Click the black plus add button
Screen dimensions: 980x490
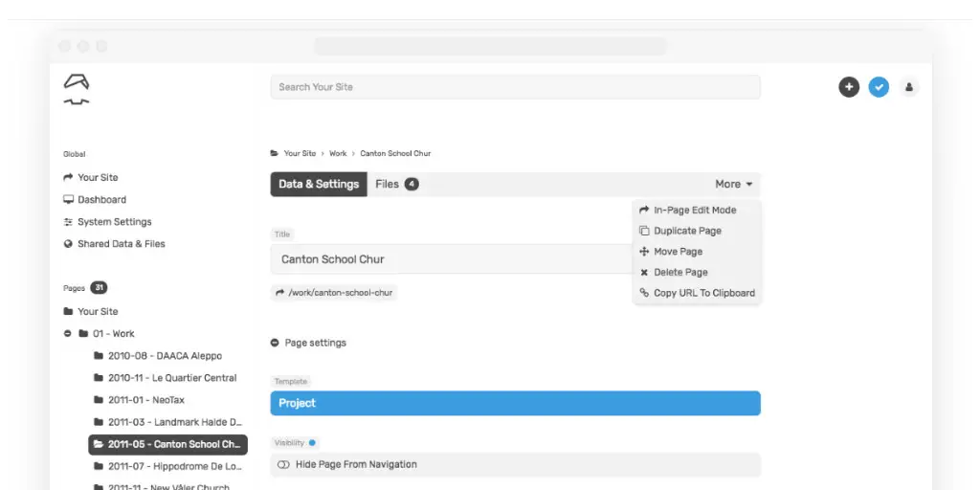coord(849,87)
